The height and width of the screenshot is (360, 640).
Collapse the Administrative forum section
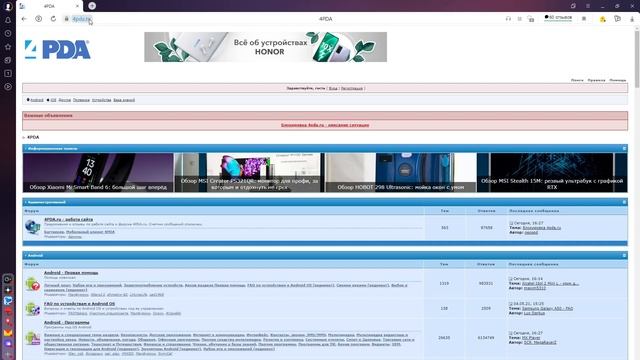click(624, 202)
